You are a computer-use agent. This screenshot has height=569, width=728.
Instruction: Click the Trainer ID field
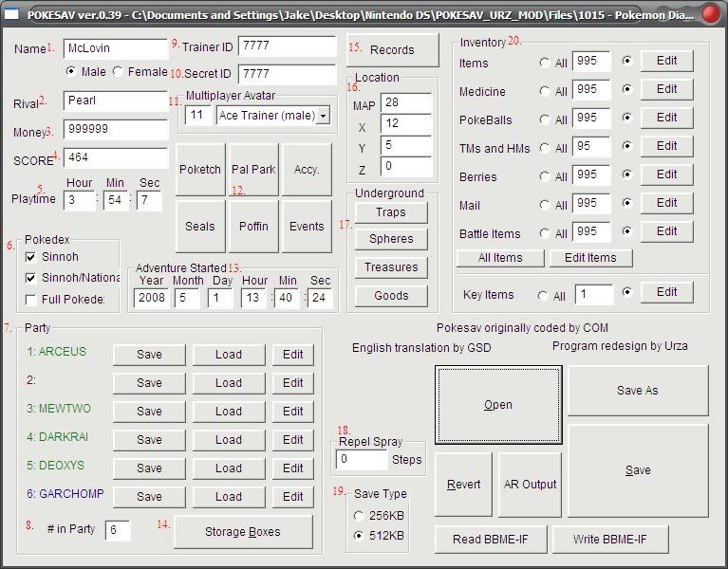tap(288, 46)
